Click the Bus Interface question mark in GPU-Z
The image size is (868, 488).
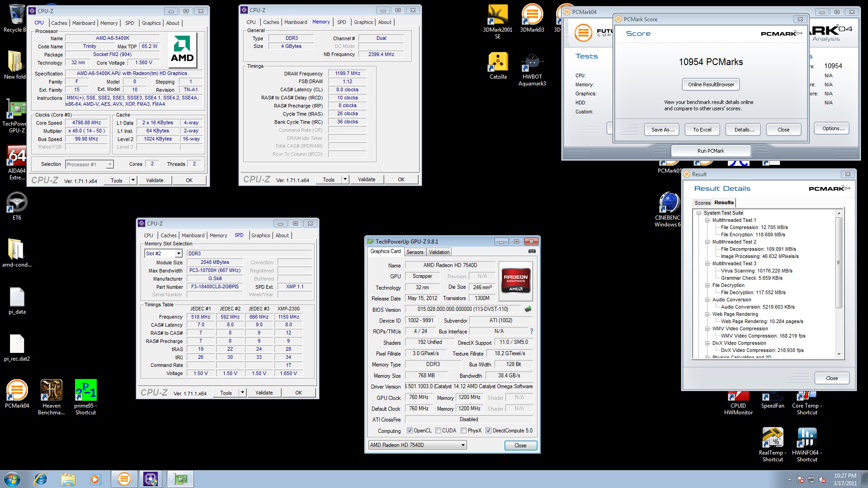[x=532, y=331]
